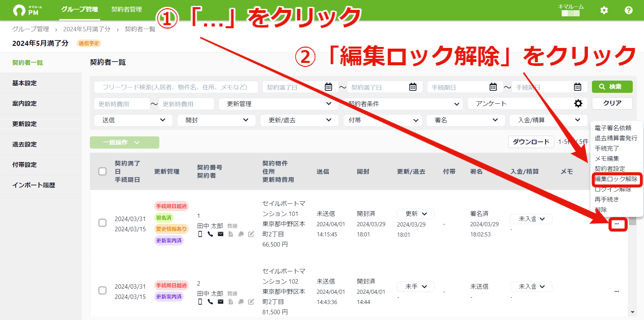Image resolution: width=644 pixels, height=320 pixels.
Task: Open the help question mark icon
Action: point(629,10)
